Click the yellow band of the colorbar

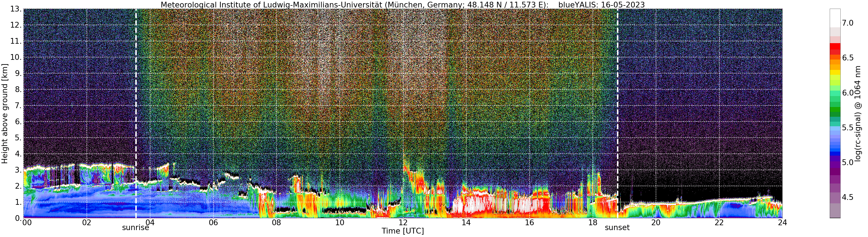pos(835,72)
